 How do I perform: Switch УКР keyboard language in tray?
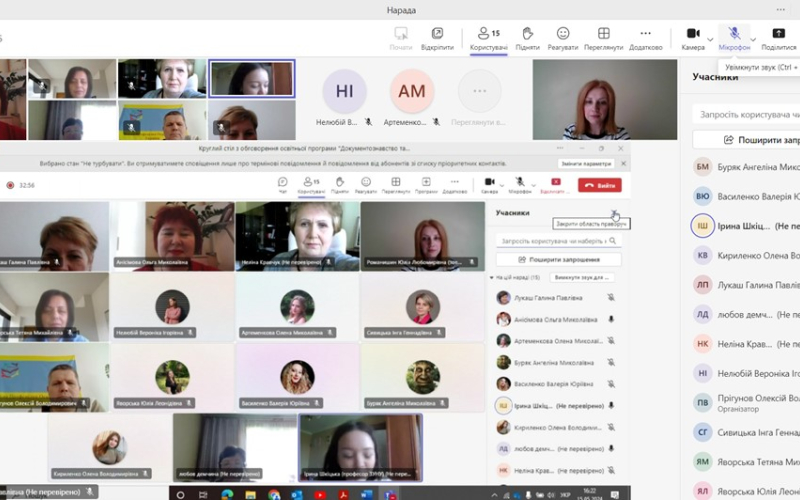[565, 495]
